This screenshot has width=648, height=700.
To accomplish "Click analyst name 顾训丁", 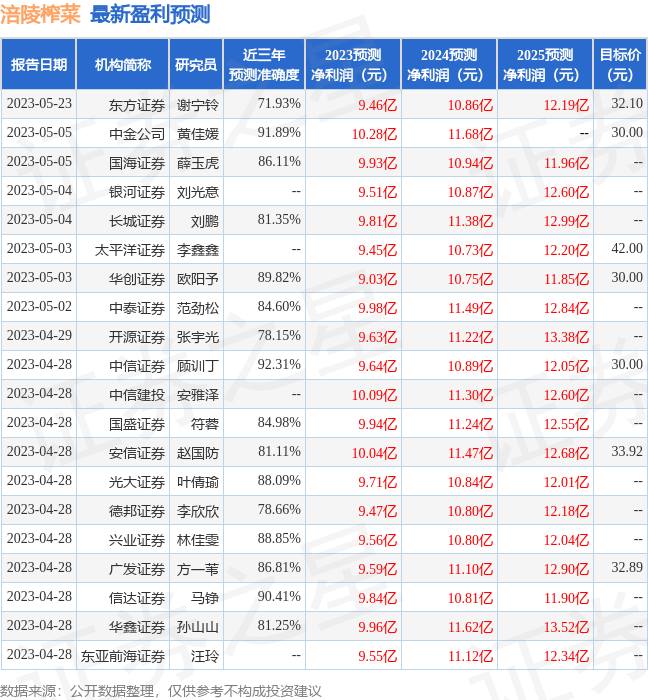I will (x=198, y=366).
